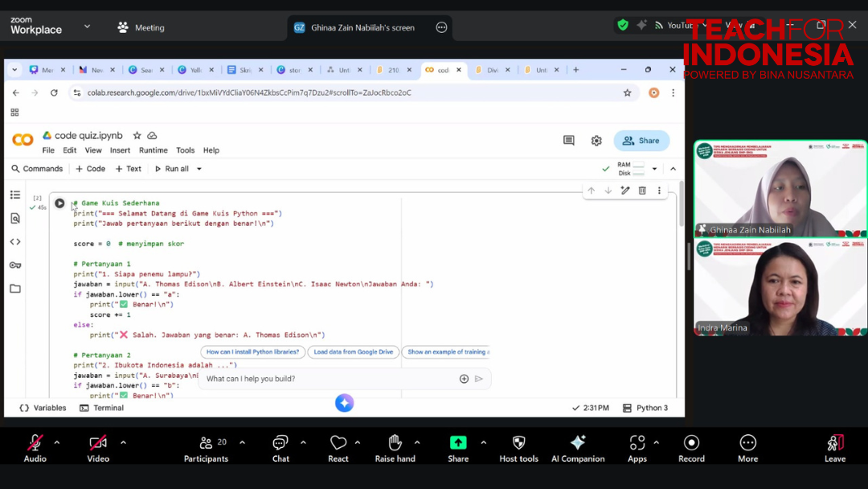Open the Zoom Workplace dropdown chevron
This screenshot has height=489, width=868.
87,27
